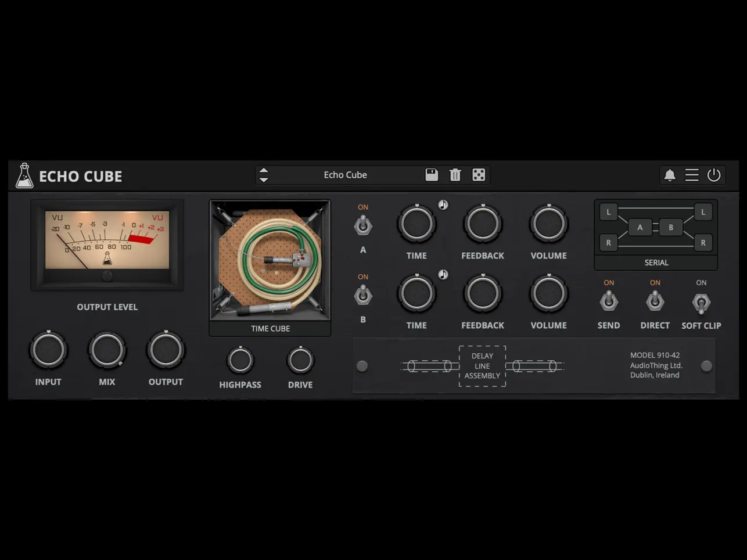Step to next preset with down arrow
This screenshot has height=560, width=747.
tap(264, 180)
